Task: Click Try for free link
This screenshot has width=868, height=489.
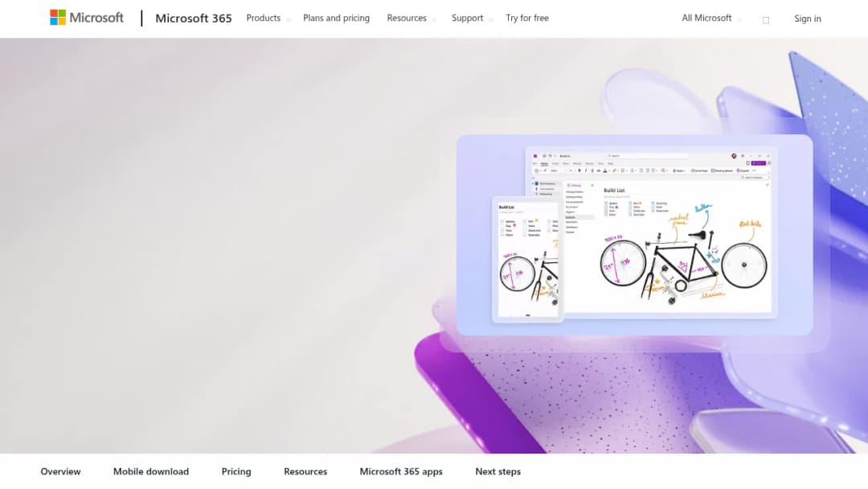Action: (527, 18)
